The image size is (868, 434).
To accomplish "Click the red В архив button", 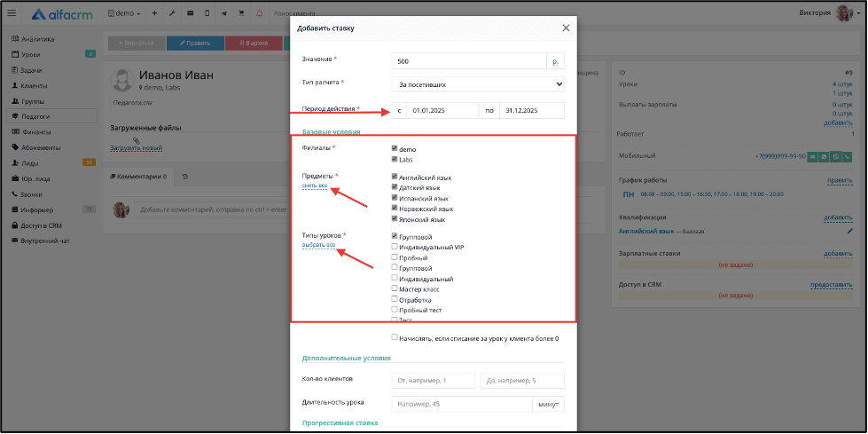I will (254, 43).
